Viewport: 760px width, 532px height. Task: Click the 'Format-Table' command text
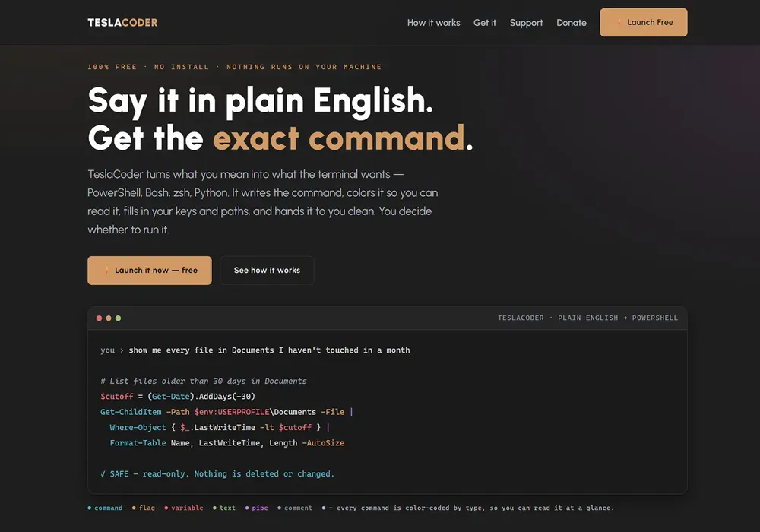138,443
